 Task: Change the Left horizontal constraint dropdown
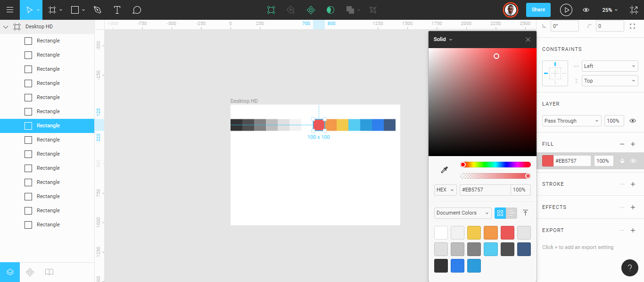(x=610, y=66)
